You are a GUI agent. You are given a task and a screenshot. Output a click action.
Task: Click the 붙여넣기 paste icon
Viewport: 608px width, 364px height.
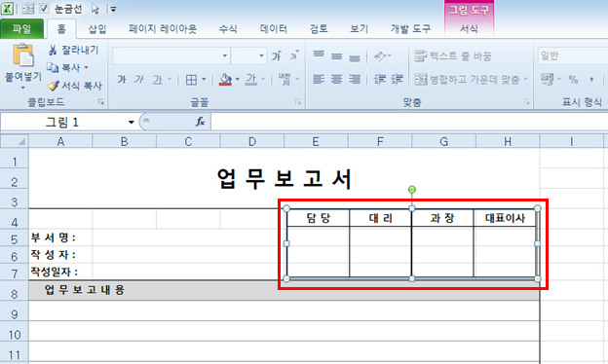click(x=23, y=55)
